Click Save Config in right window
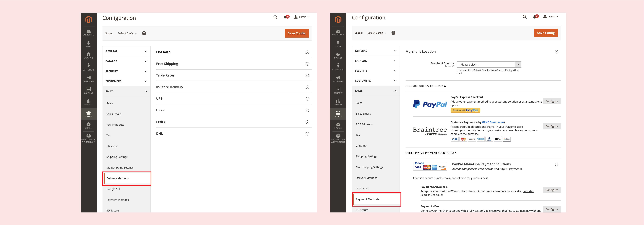Viewport: 644px width, 225px height. click(546, 33)
